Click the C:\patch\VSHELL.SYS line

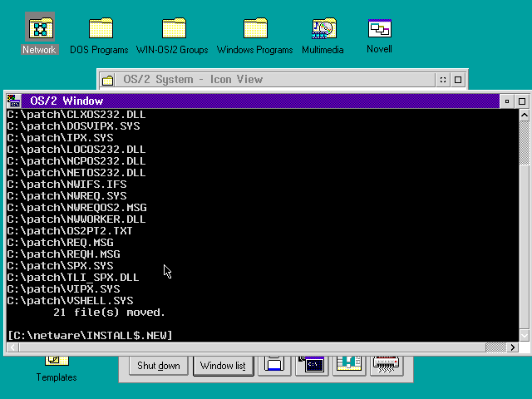click(x=70, y=301)
